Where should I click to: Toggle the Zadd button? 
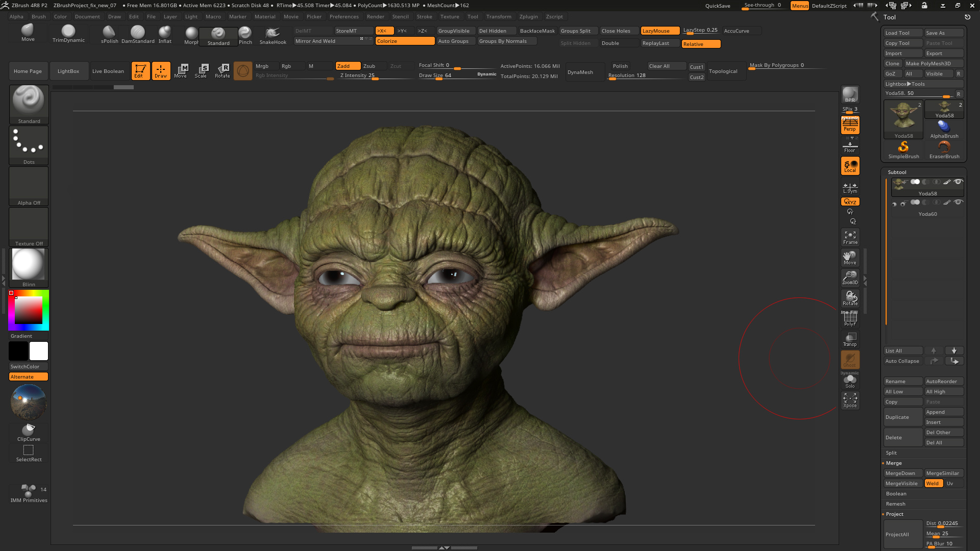click(x=348, y=66)
